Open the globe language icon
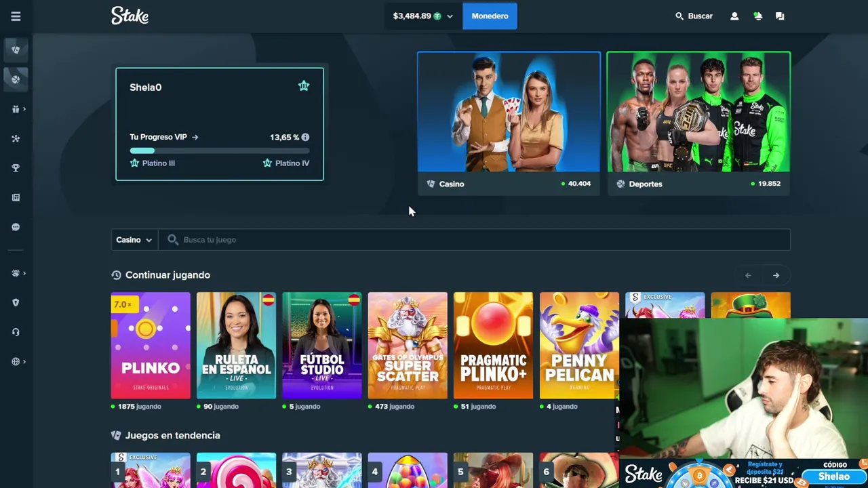The image size is (868, 488). tap(16, 362)
